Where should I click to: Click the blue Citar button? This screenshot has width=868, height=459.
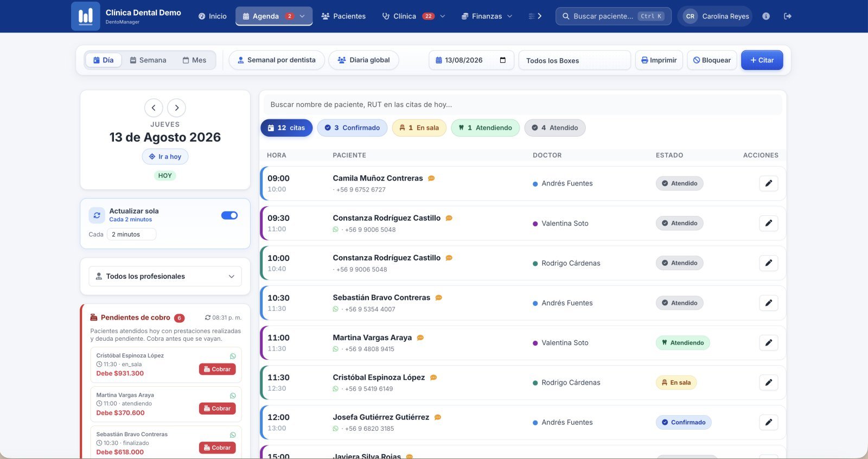[x=762, y=60]
